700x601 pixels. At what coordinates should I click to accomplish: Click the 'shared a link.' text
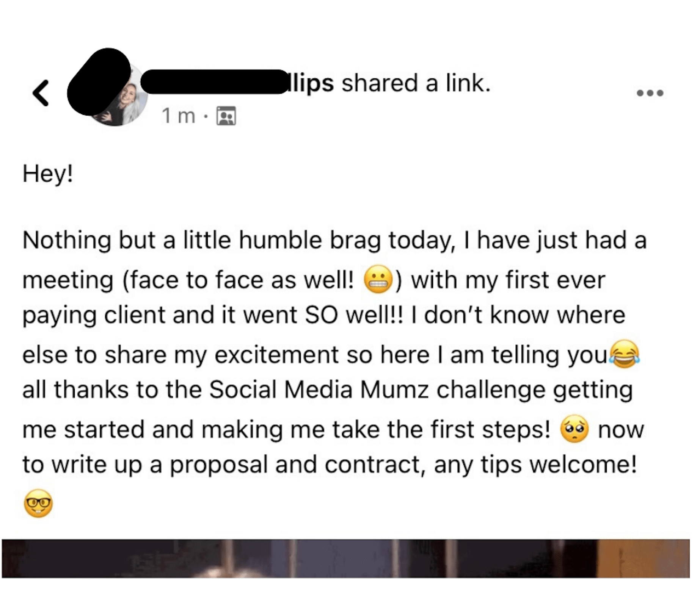click(x=416, y=83)
